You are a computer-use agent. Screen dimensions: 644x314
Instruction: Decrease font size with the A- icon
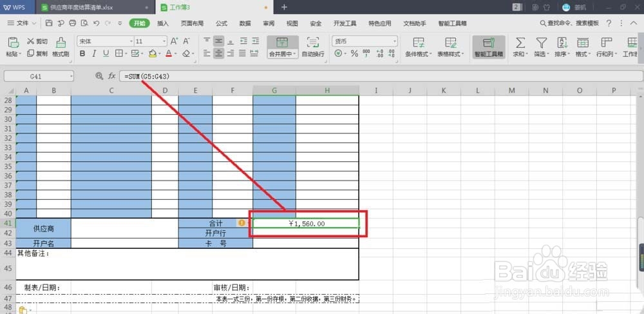pyautogui.click(x=186, y=41)
